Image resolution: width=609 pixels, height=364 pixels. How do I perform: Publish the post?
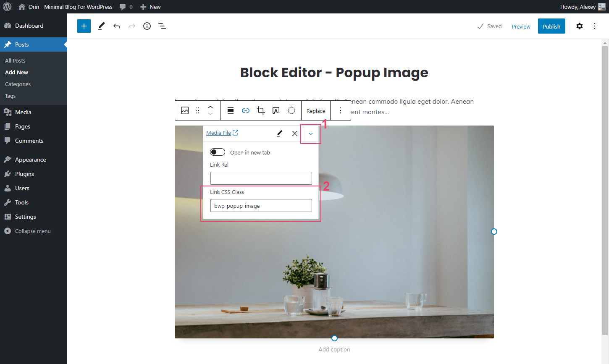pos(551,26)
